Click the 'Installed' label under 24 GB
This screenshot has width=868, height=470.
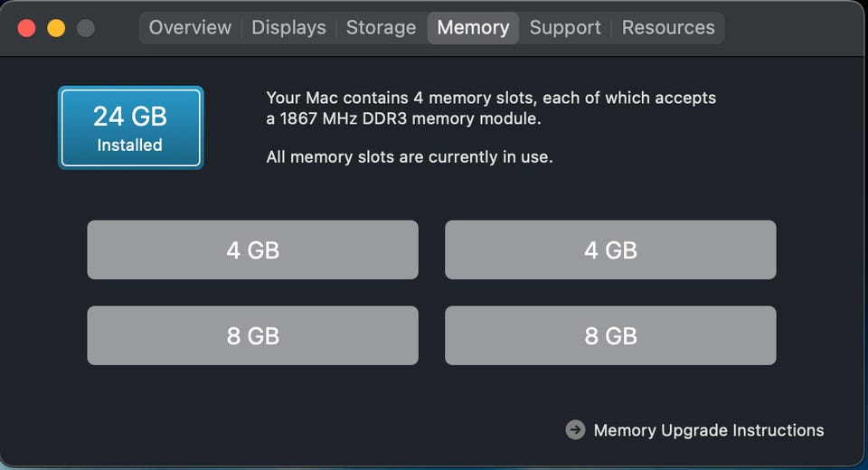tap(130, 145)
